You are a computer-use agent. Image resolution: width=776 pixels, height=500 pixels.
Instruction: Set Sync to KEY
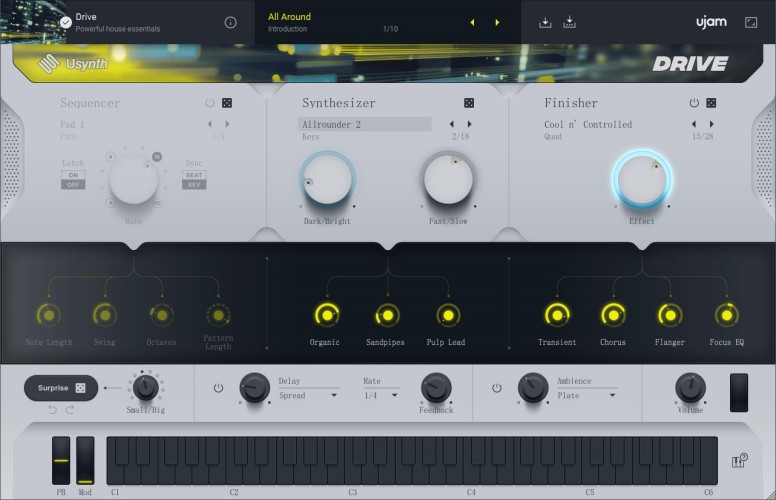tap(194, 185)
